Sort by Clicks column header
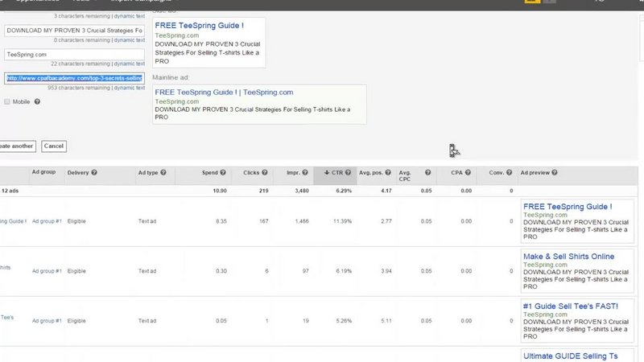The image size is (644, 362). 251,172
